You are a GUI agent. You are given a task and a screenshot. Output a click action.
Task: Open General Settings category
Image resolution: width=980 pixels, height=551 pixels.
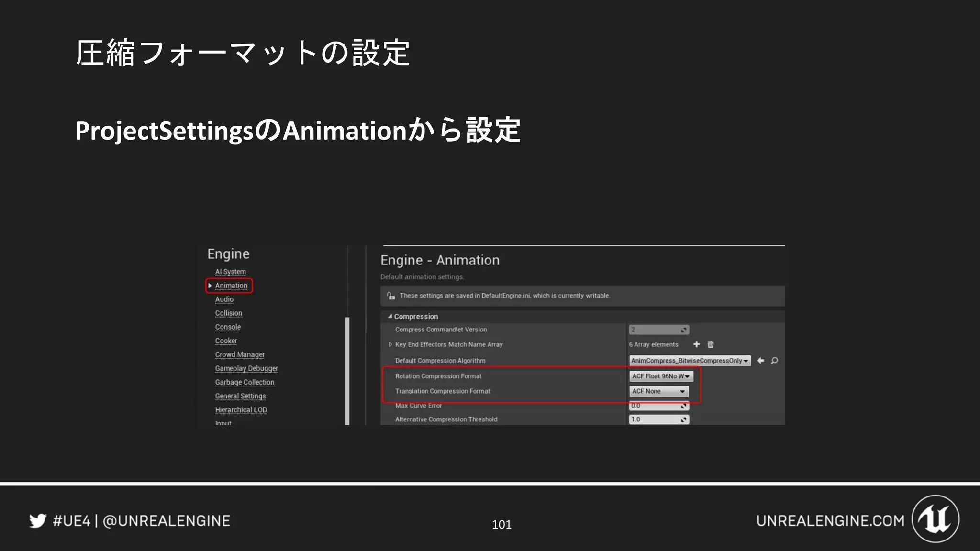240,396
